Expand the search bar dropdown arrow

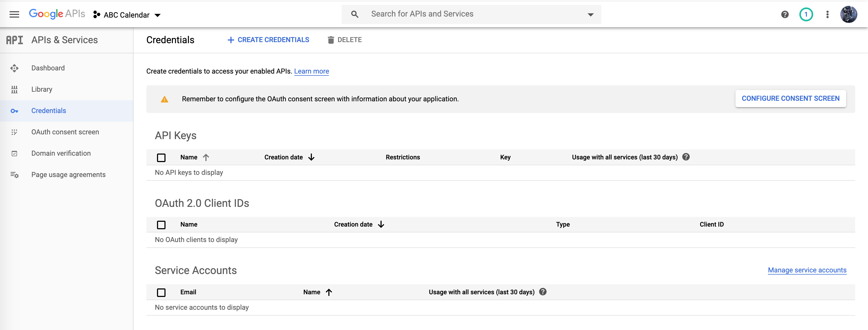(x=590, y=14)
